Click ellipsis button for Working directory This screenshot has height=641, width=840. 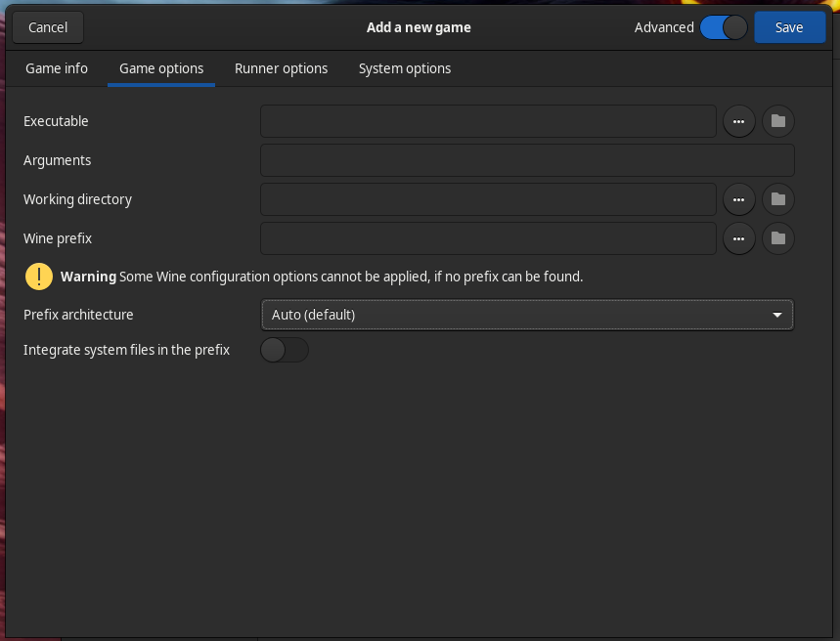pyautogui.click(x=738, y=199)
